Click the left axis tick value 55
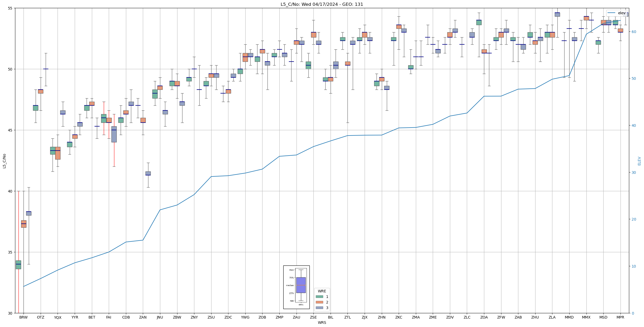 click(x=10, y=8)
